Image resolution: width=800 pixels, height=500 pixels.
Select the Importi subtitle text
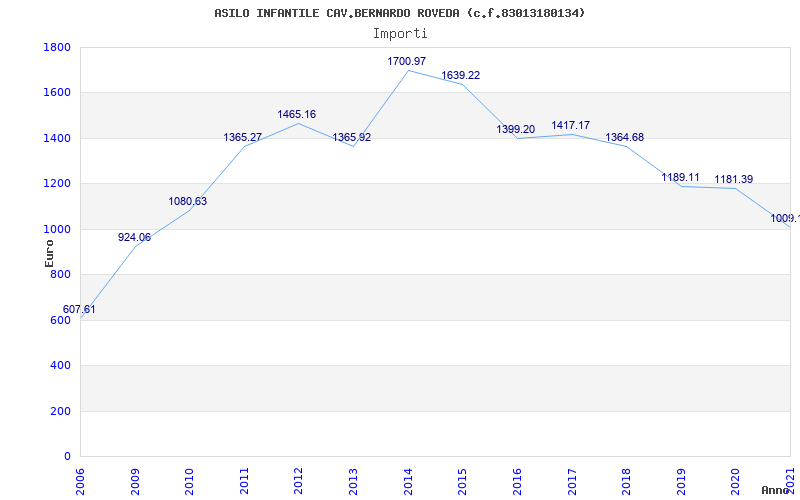(400, 34)
